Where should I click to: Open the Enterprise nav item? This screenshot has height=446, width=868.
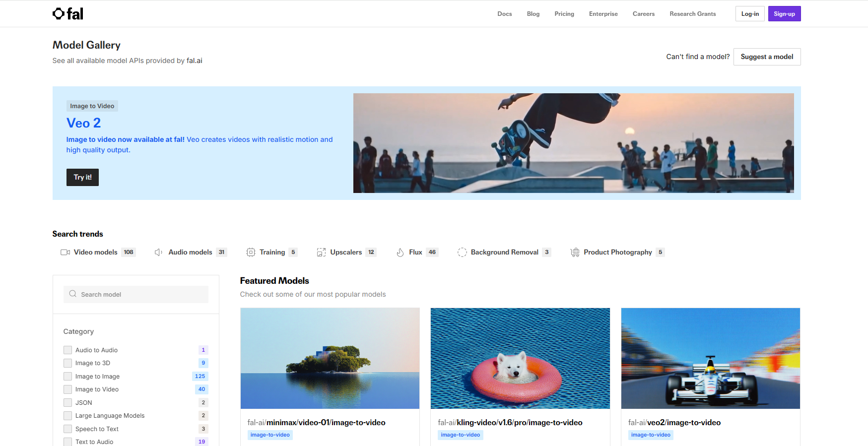[x=603, y=14]
